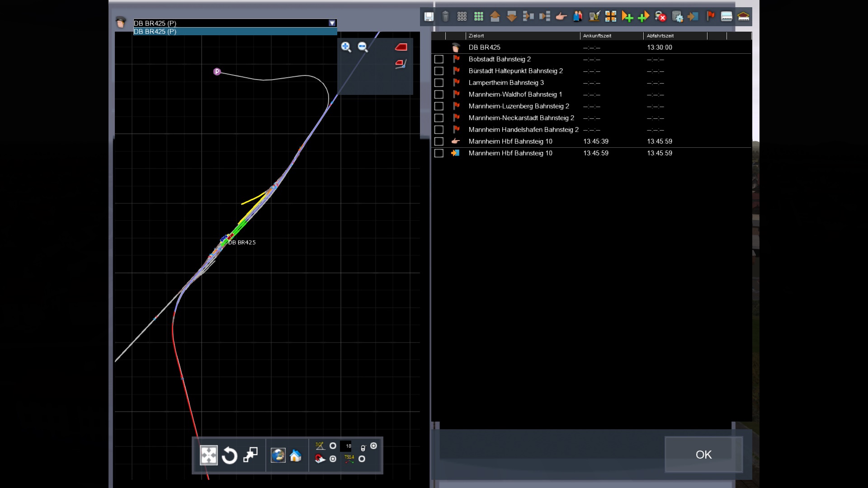Toggle the 30° angle snap option
This screenshot has height=488, width=868.
click(333, 446)
